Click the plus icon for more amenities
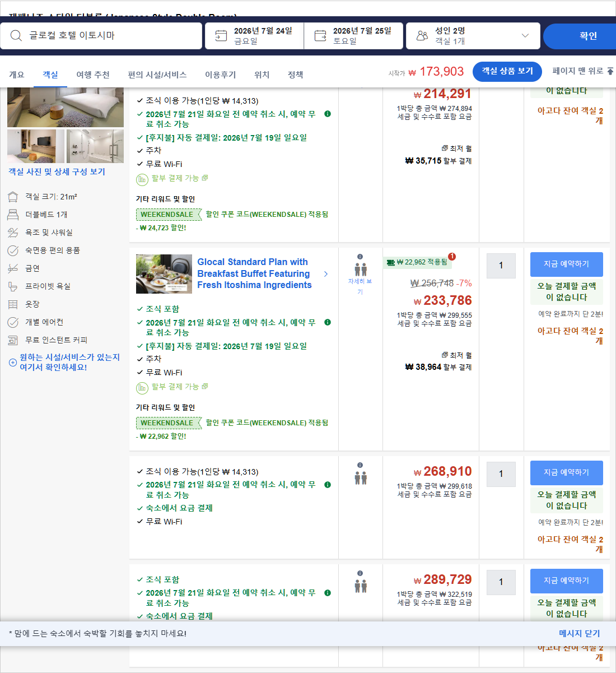Image resolution: width=616 pixels, height=673 pixels. click(13, 363)
